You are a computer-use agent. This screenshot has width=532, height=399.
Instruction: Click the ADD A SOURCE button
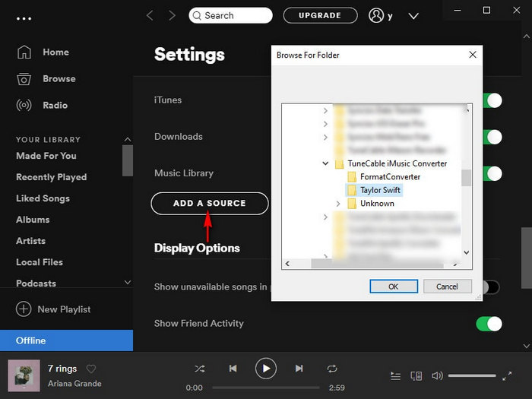(210, 203)
